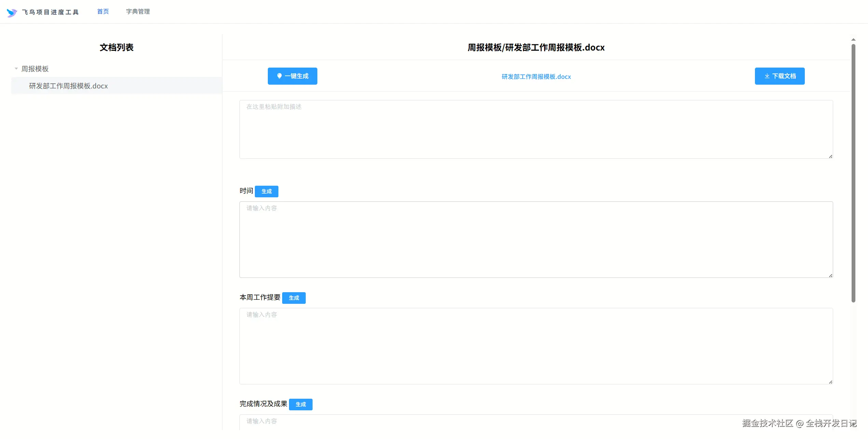868x439 pixels.
Task: Click the lightbulb icon on 一键生成 button
Action: pyautogui.click(x=279, y=76)
